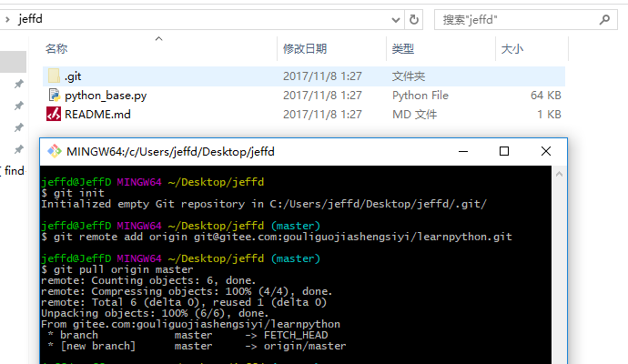Click the terminal scrollbar up arrow
628x364 pixels.
click(559, 174)
